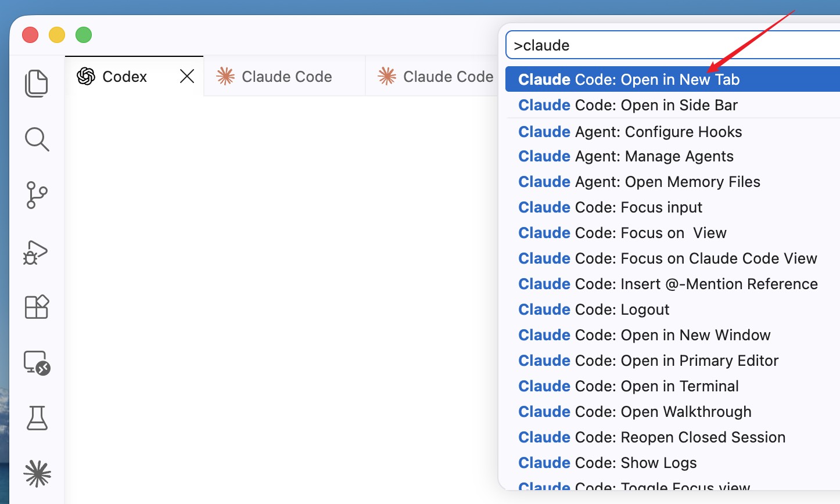Run "Claude Code: Open in Side Bar"
Screen dimensions: 840x504
click(x=673, y=105)
